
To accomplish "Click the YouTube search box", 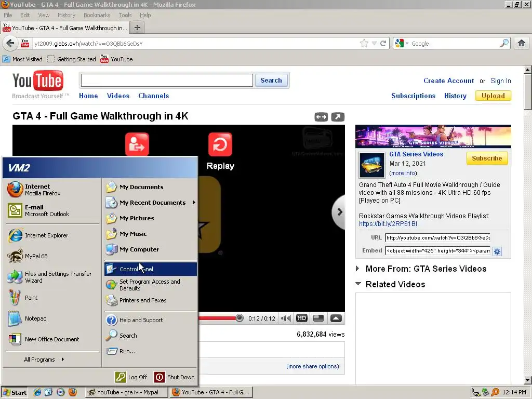I will click(x=167, y=81).
